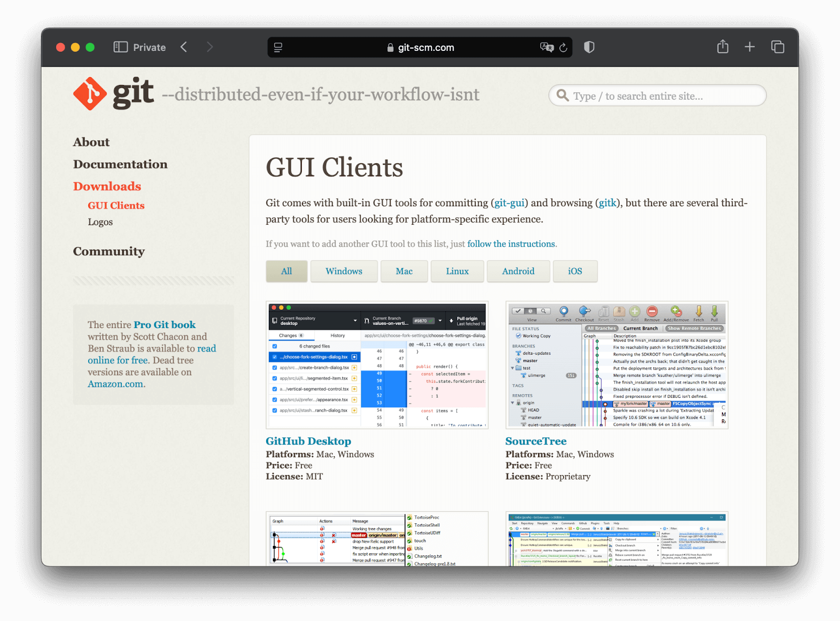
Task: Reload the page with refresh icon
Action: click(x=563, y=47)
